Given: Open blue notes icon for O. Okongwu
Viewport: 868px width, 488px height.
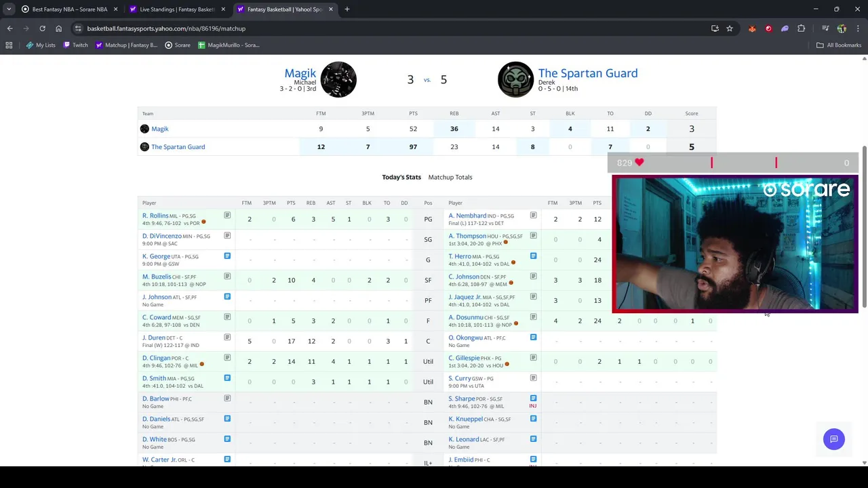Looking at the screenshot, I should pyautogui.click(x=533, y=338).
